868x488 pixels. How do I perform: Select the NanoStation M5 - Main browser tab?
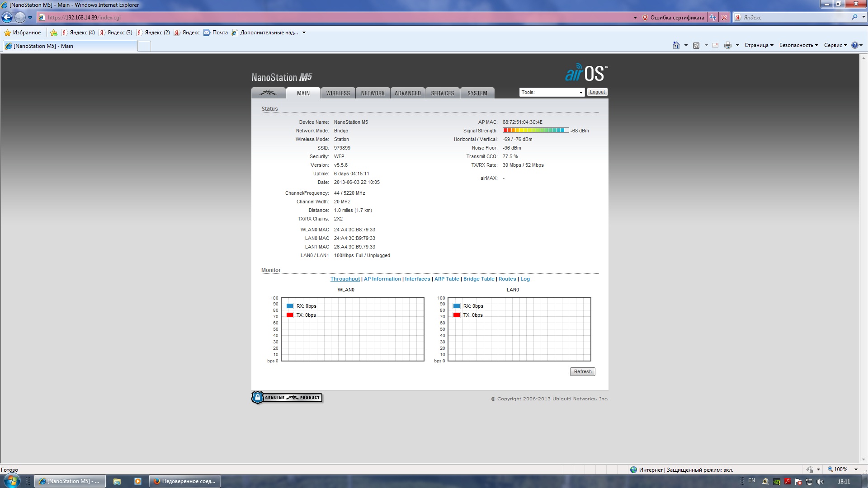click(x=70, y=46)
